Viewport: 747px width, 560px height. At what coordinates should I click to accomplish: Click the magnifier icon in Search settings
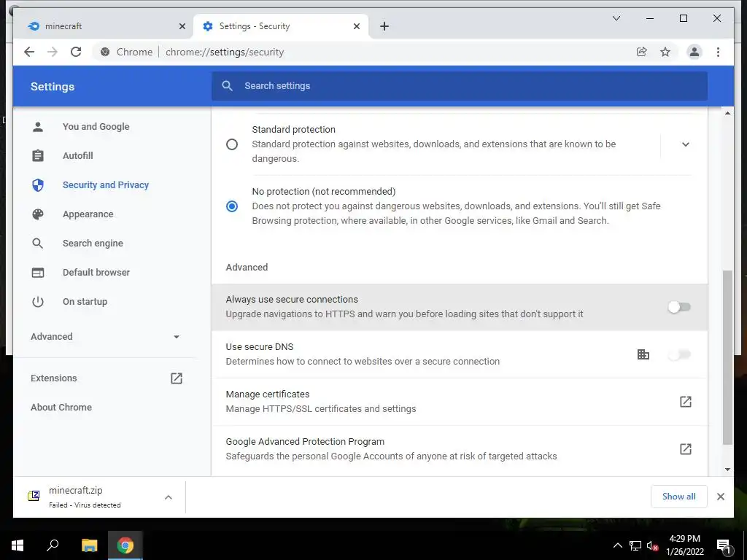tap(228, 86)
